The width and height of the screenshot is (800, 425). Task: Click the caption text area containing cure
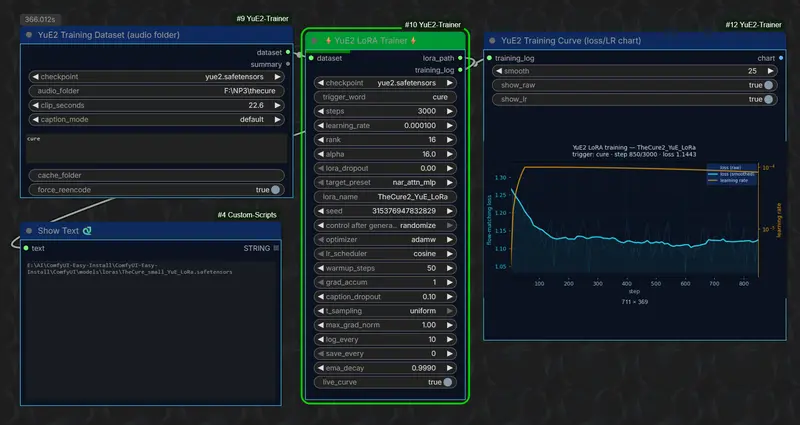tap(156, 148)
